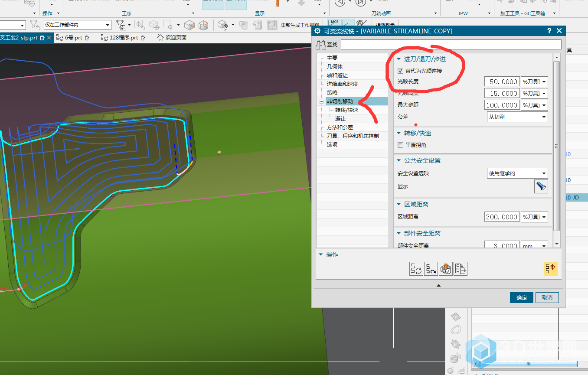Viewport: 588px width, 375px height.
Task: Click the 区域距离 value field
Action: [x=502, y=217]
